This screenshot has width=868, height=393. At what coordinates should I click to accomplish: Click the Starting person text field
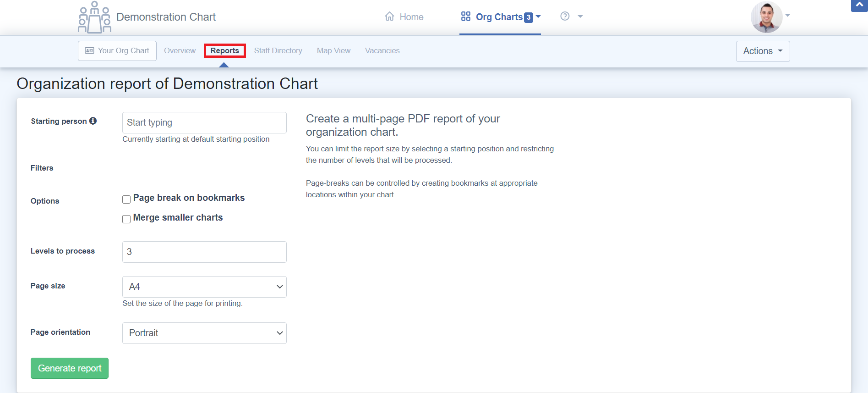coord(204,122)
